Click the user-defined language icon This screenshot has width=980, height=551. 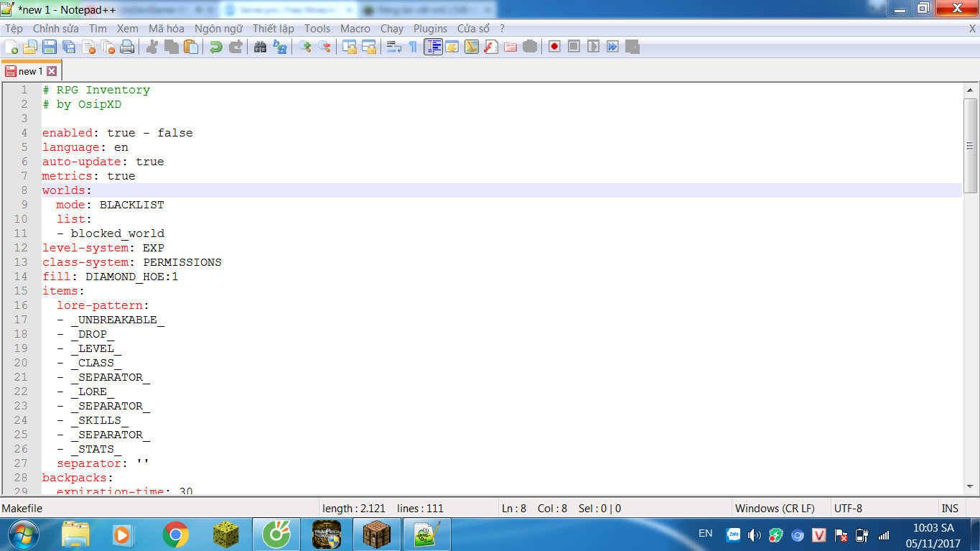point(452,47)
